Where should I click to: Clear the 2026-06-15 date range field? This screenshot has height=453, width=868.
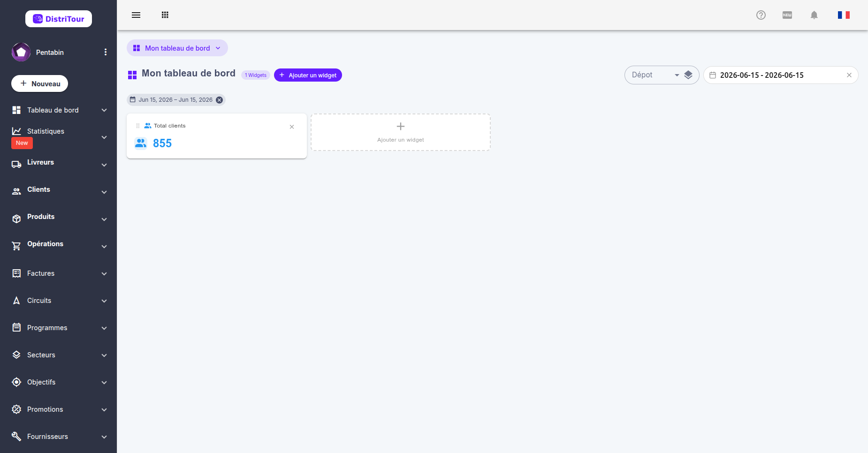point(849,75)
